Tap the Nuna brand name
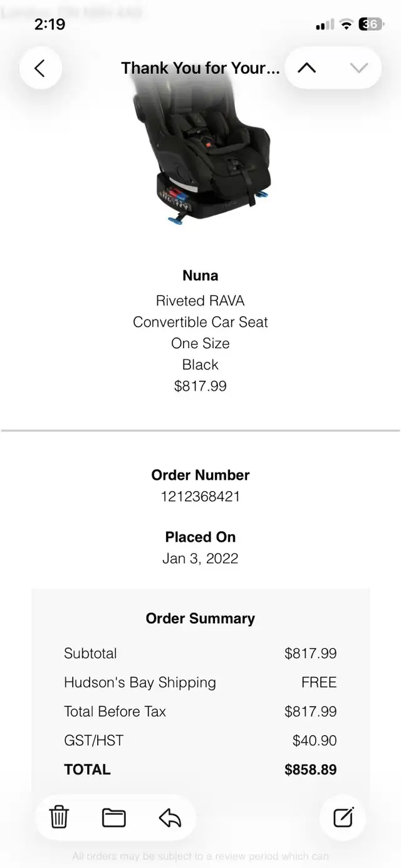 pyautogui.click(x=200, y=275)
